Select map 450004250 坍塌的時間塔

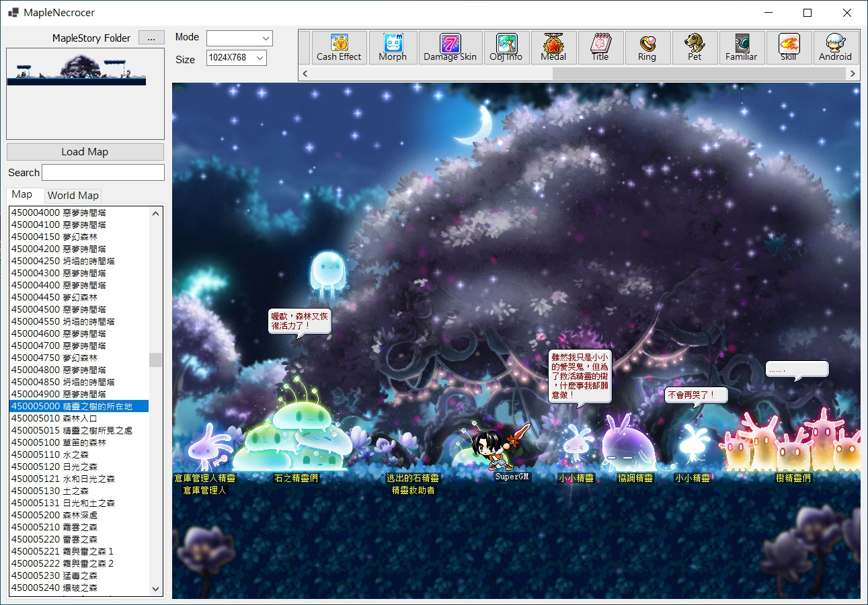pyautogui.click(x=79, y=261)
